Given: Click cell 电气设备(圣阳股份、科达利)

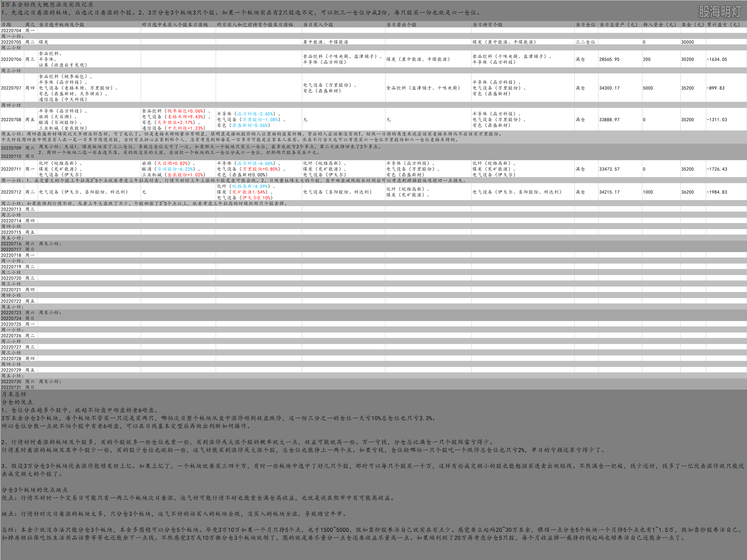Looking at the screenshot, I should coord(338,192).
